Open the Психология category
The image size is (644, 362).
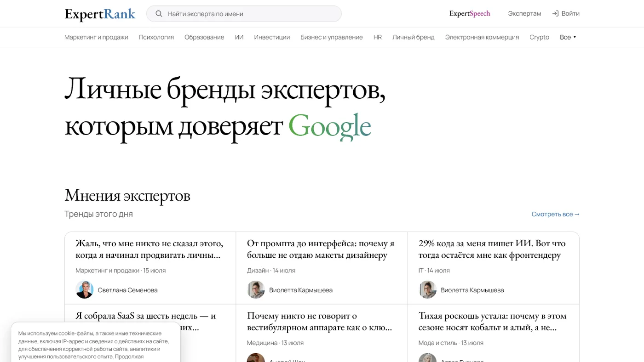156,37
